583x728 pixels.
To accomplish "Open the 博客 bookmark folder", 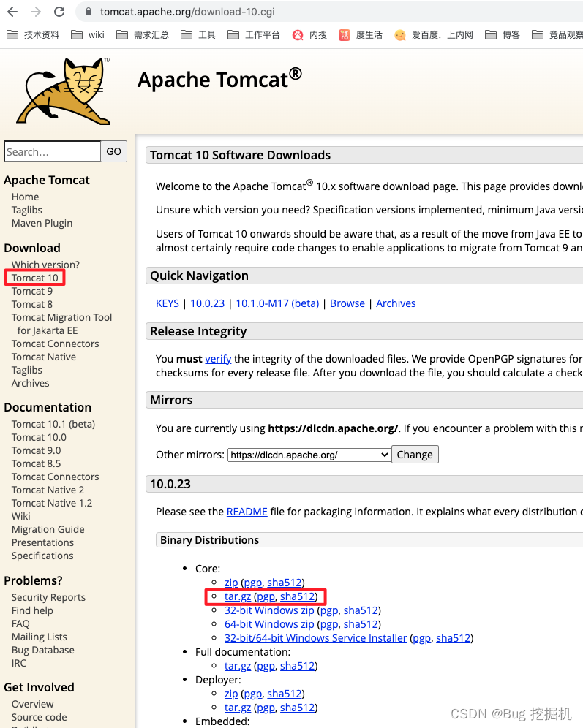I will pos(502,35).
